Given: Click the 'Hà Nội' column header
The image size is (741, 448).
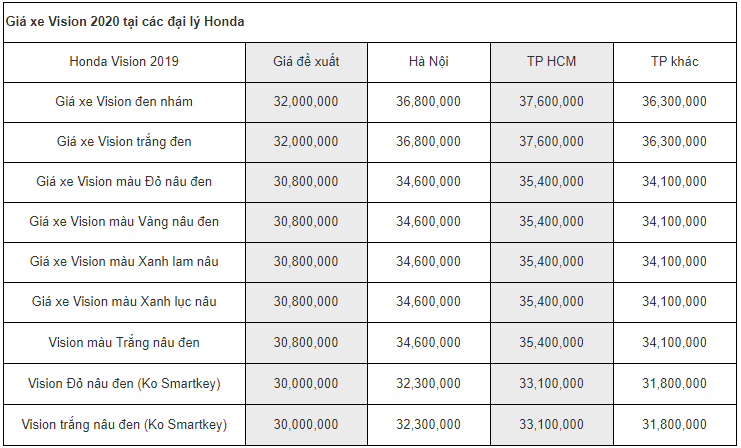Looking at the screenshot, I should (x=429, y=61).
